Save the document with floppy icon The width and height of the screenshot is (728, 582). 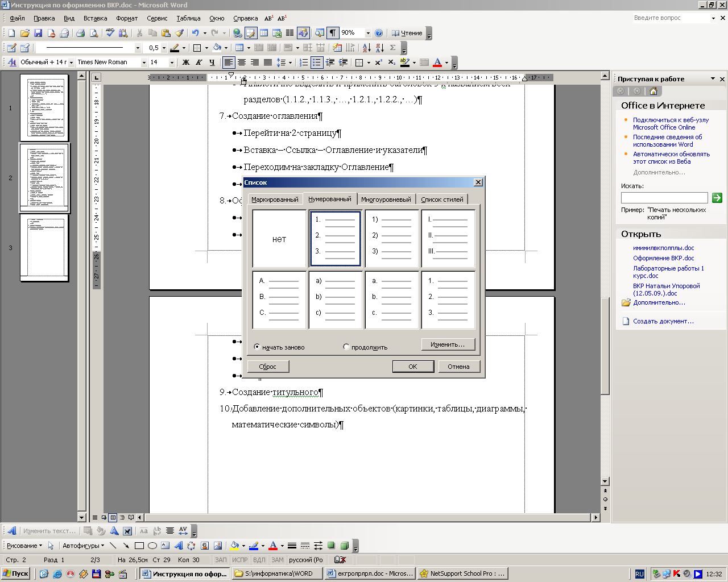[38, 33]
